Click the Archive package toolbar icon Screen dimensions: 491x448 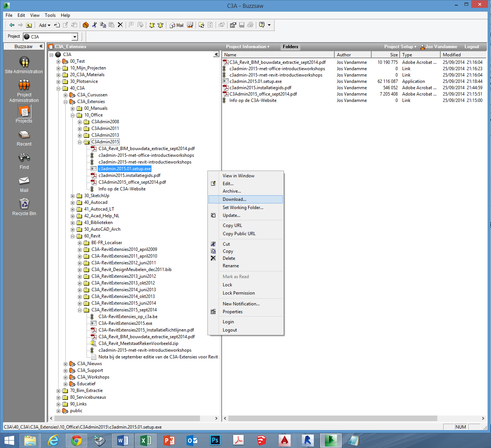(x=85, y=25)
